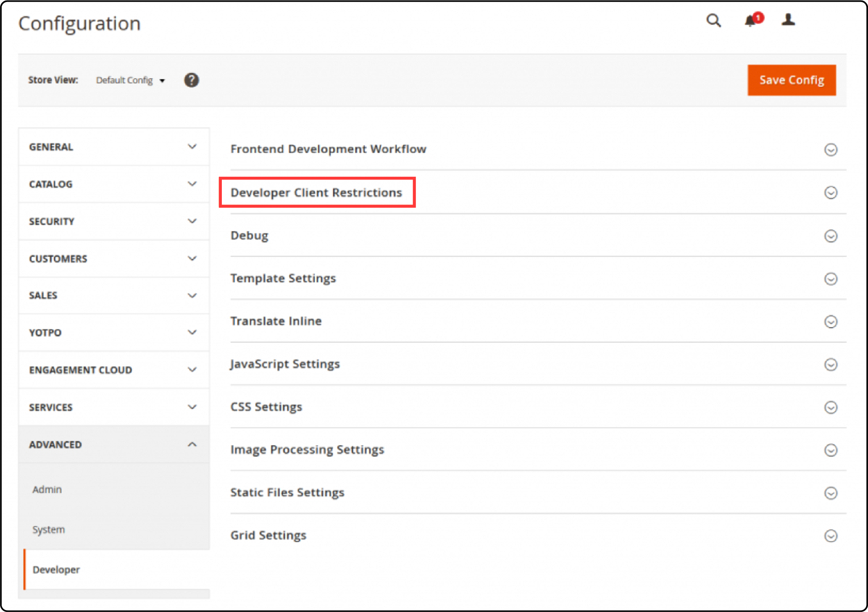Click the circle arrow for JavaScript Settings

[831, 365]
